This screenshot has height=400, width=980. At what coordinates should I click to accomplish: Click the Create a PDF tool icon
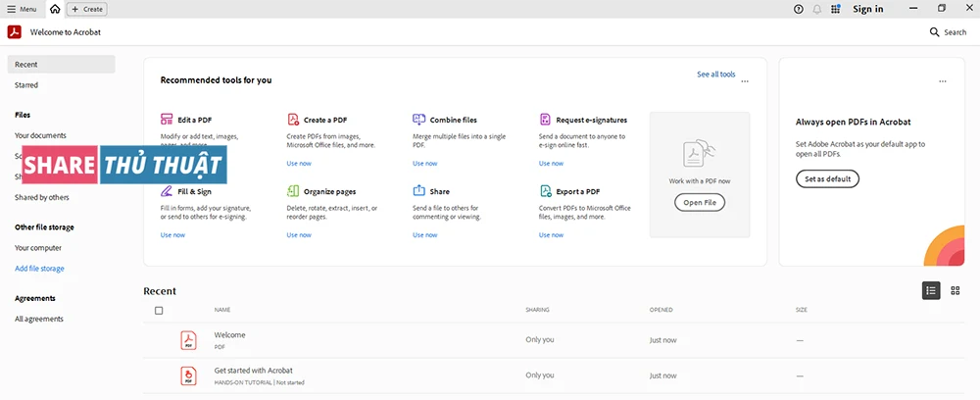coord(293,120)
